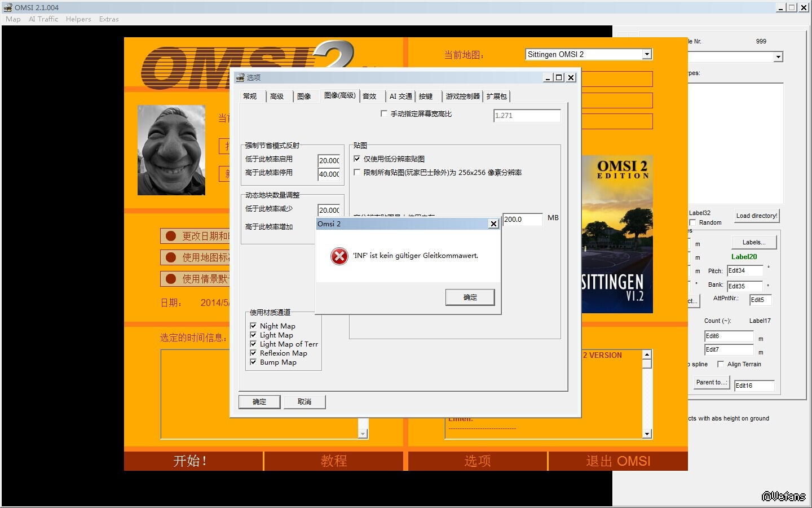Click the 200.0 MB memory field

(523, 220)
